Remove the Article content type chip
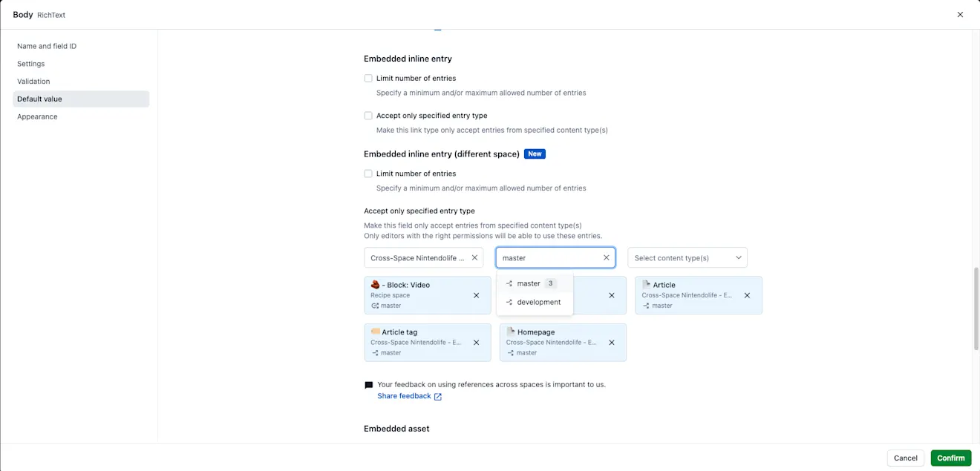Screen dimensions: 980x471 pyautogui.click(x=748, y=295)
